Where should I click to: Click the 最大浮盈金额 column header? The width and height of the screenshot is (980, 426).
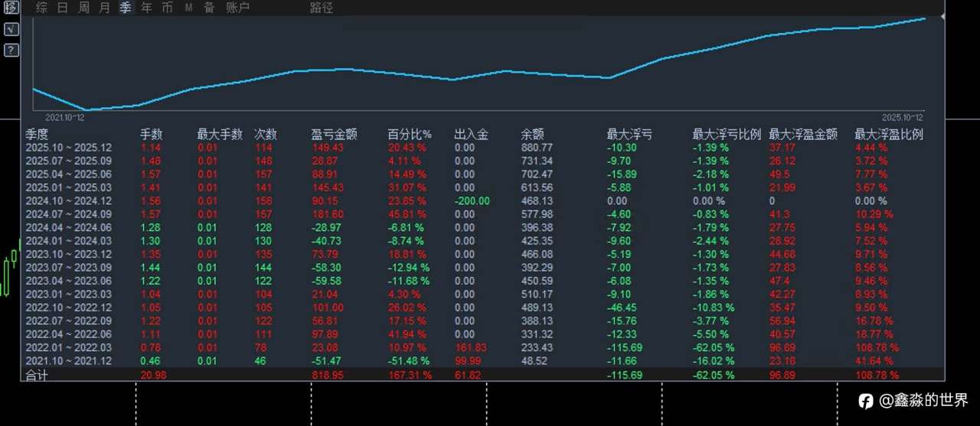click(803, 134)
